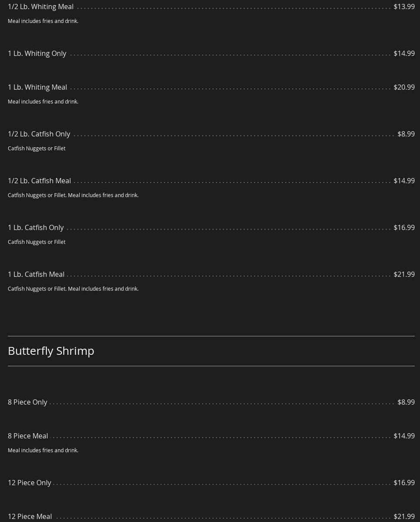Screen dimensions: 420x522
Task: Click Catfish Nuggets or Fillet under 1 Lb. Catfish Only
Action: (x=37, y=242)
